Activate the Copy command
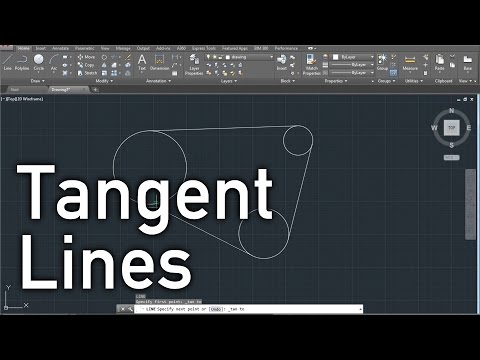The width and height of the screenshot is (480, 360). pyautogui.click(x=86, y=65)
